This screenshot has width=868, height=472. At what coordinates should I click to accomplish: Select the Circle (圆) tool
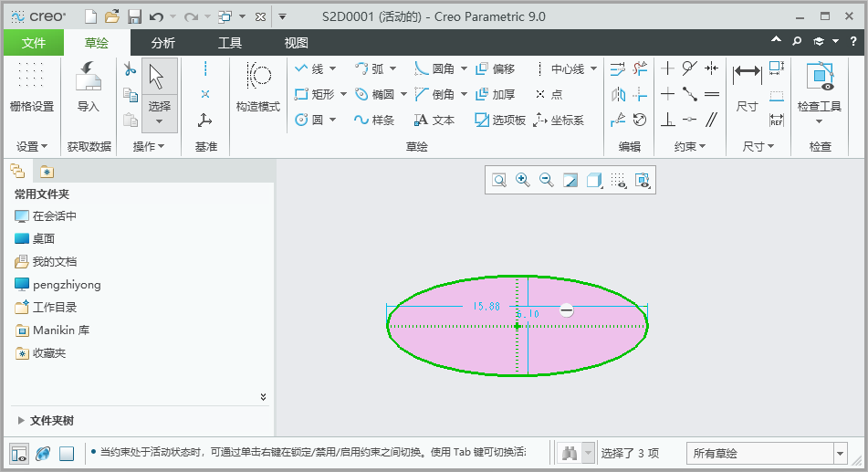pos(309,120)
